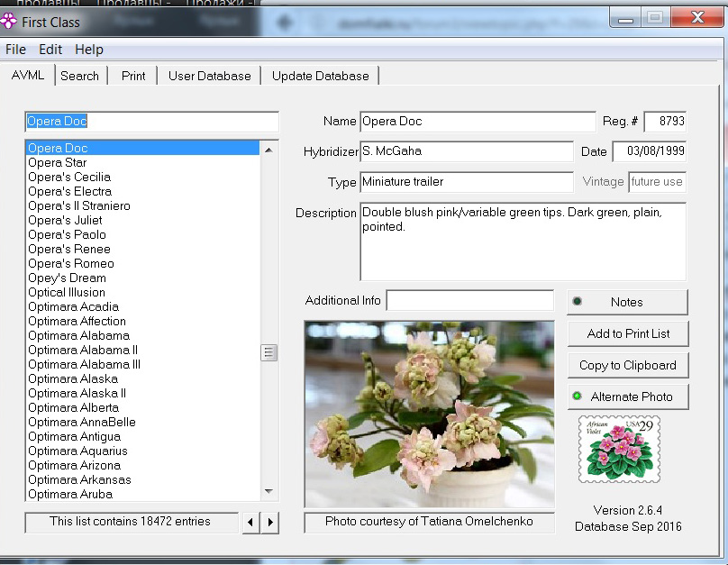
Task: Open the Help menu
Action: [x=89, y=50]
